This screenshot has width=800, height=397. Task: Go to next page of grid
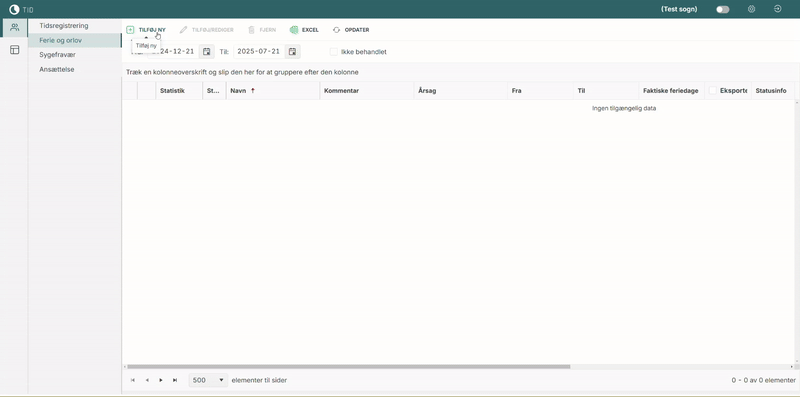click(x=161, y=380)
